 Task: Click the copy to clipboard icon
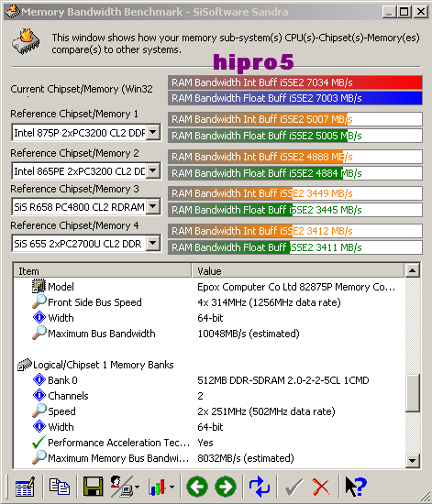coord(60,487)
